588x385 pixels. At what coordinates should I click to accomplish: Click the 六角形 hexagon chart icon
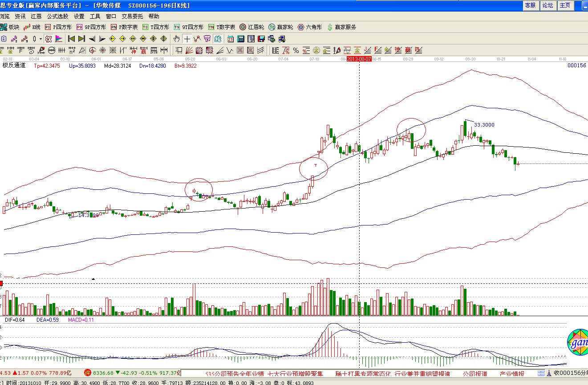(x=309, y=27)
